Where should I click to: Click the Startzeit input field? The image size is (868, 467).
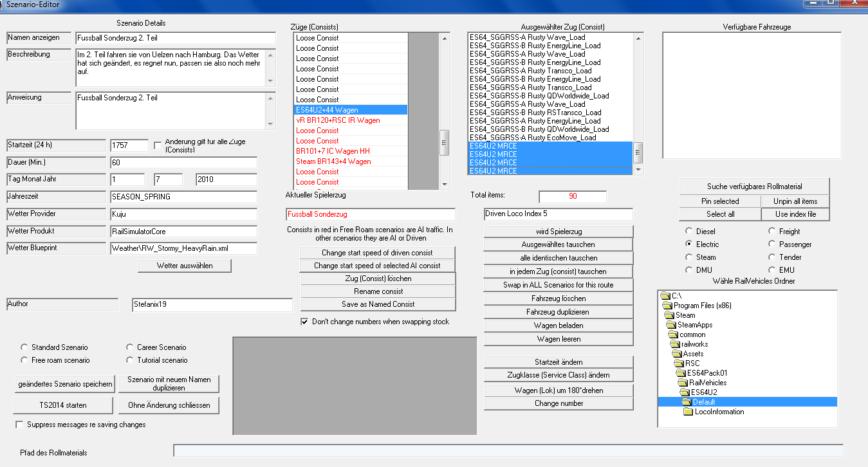click(x=129, y=145)
